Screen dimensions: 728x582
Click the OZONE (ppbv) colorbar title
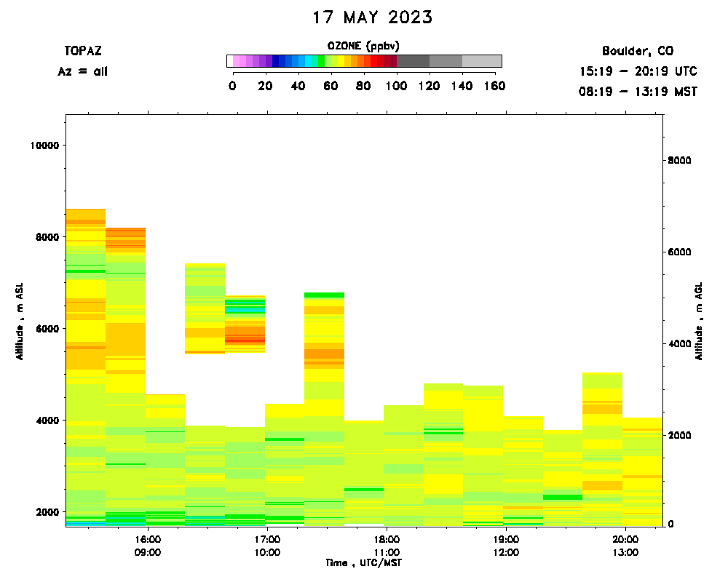(363, 46)
